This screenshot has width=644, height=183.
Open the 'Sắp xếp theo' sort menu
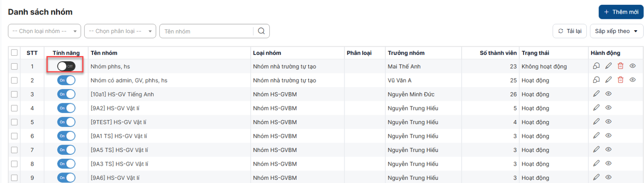(616, 31)
